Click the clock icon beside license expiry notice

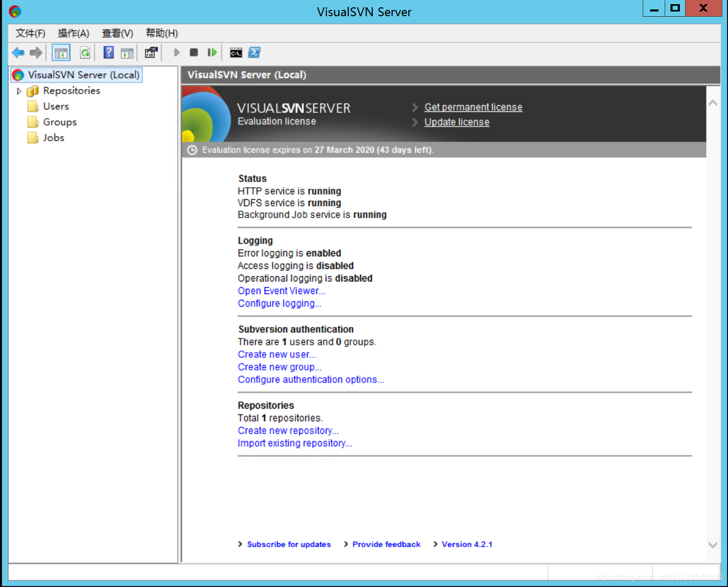pyautogui.click(x=192, y=150)
